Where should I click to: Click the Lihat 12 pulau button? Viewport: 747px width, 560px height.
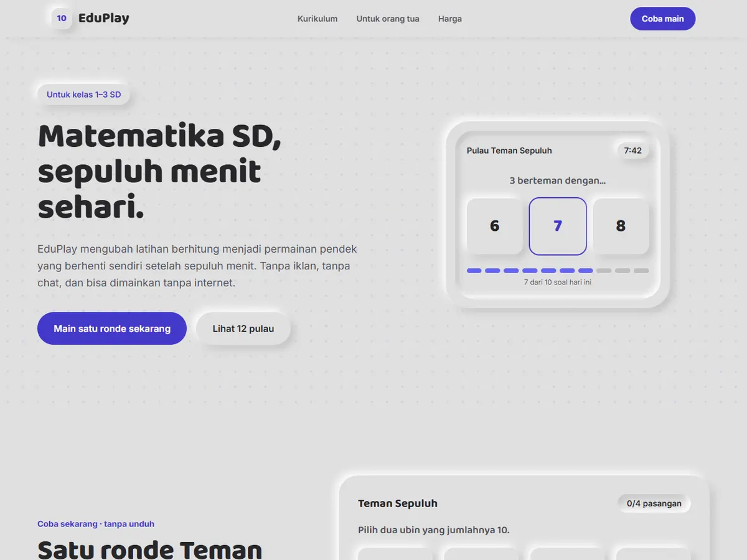coord(243,329)
